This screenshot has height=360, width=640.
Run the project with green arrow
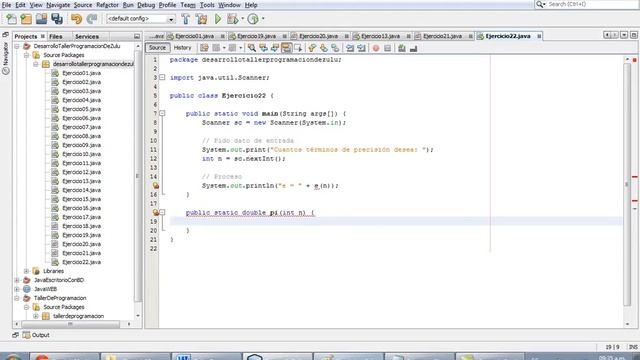218,19
